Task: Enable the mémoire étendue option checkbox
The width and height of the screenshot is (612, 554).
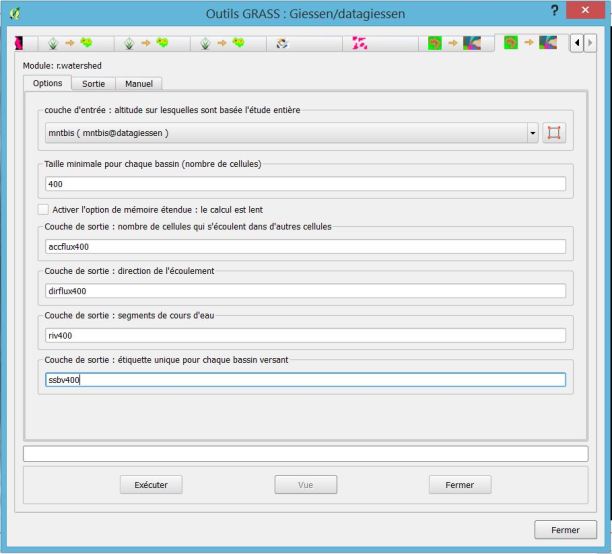Action: (43, 210)
